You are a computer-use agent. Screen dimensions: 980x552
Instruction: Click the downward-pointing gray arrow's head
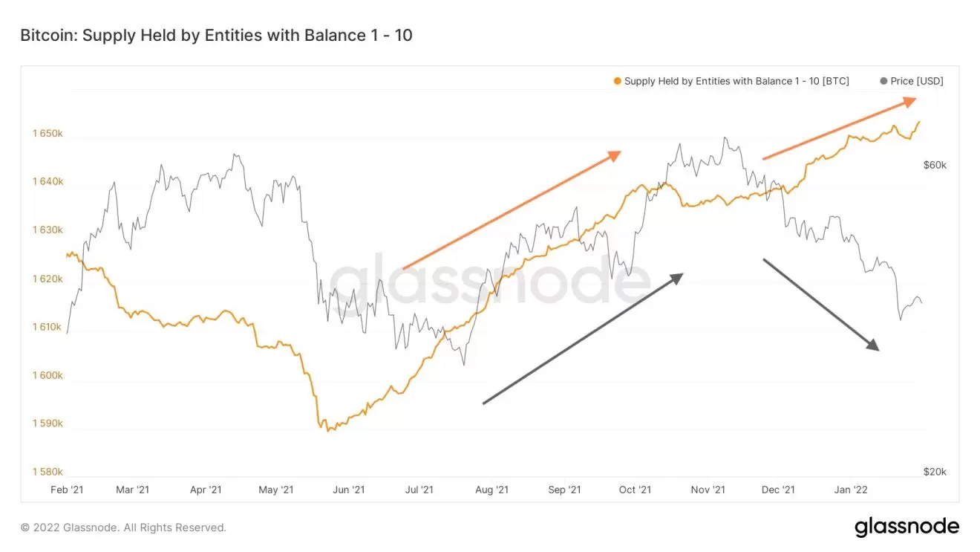point(873,345)
